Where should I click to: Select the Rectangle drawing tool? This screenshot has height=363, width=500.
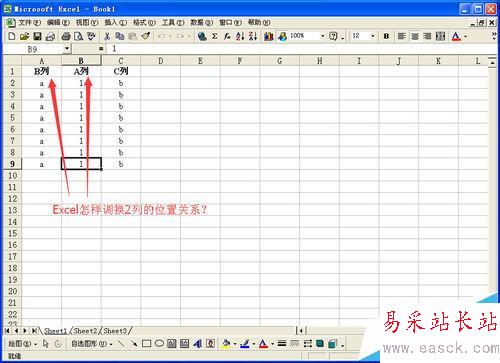pyautogui.click(x=146, y=343)
